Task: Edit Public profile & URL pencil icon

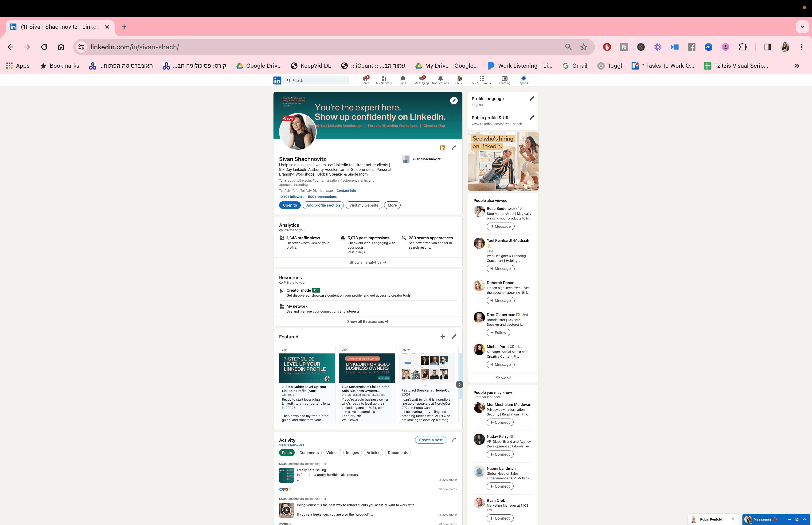Action: coord(532,118)
